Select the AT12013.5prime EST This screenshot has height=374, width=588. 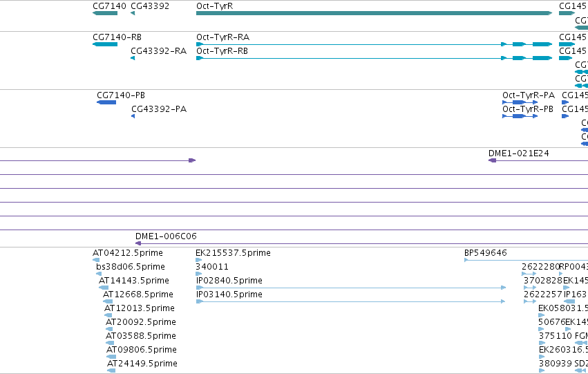coord(108,315)
